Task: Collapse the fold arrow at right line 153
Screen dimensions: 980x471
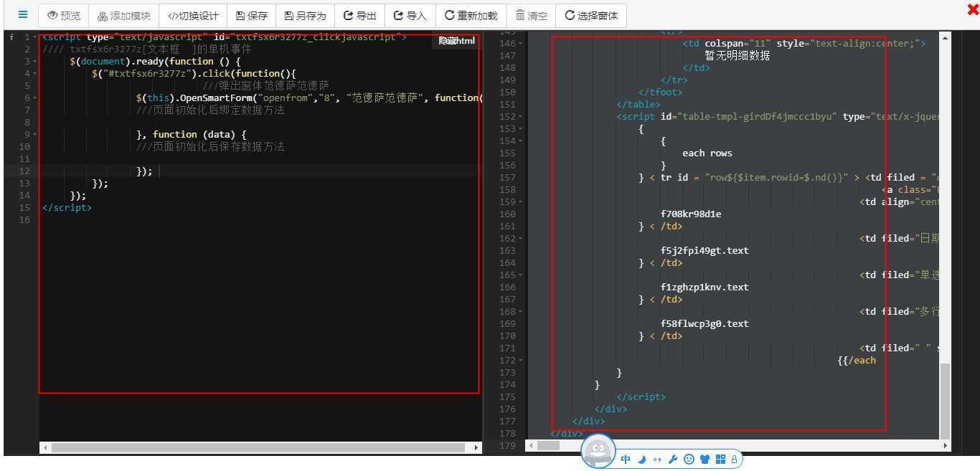Action: coord(521,129)
